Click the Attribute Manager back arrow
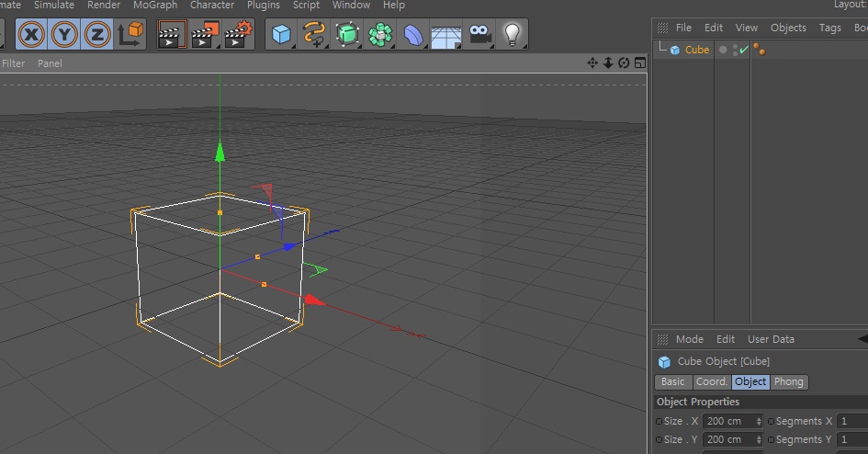 [862, 339]
